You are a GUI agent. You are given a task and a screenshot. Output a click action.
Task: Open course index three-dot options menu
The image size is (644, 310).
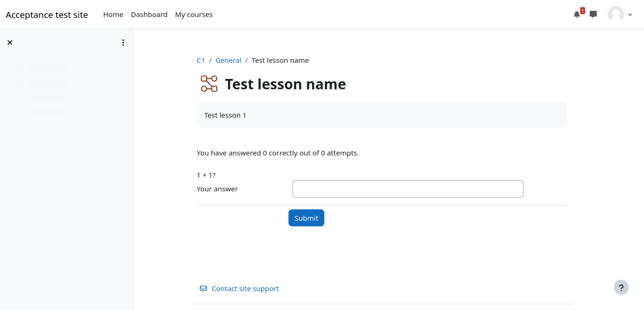pyautogui.click(x=123, y=43)
